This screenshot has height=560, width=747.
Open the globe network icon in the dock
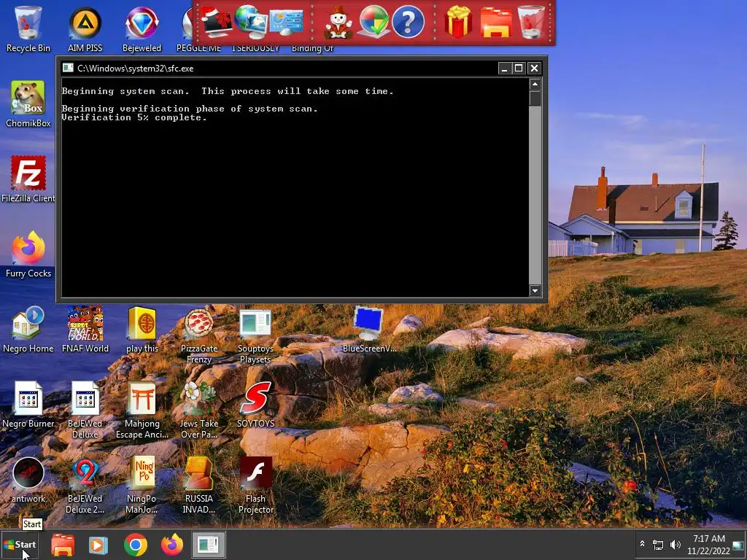(x=251, y=22)
